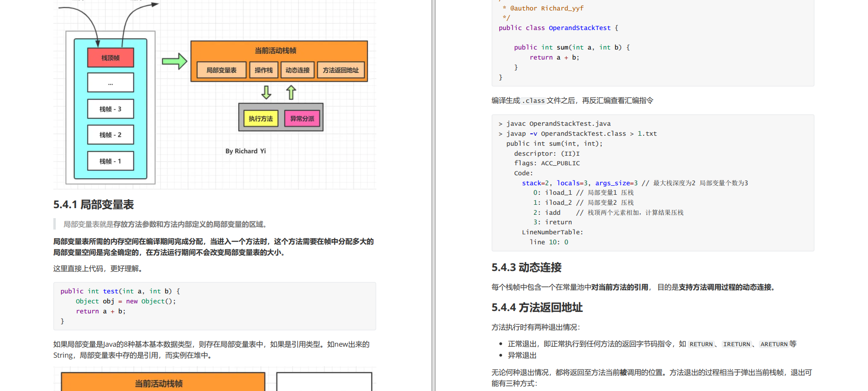Jump to the 5.4.4 方法返回地址 heading
This screenshot has width=868, height=391.
537,308
